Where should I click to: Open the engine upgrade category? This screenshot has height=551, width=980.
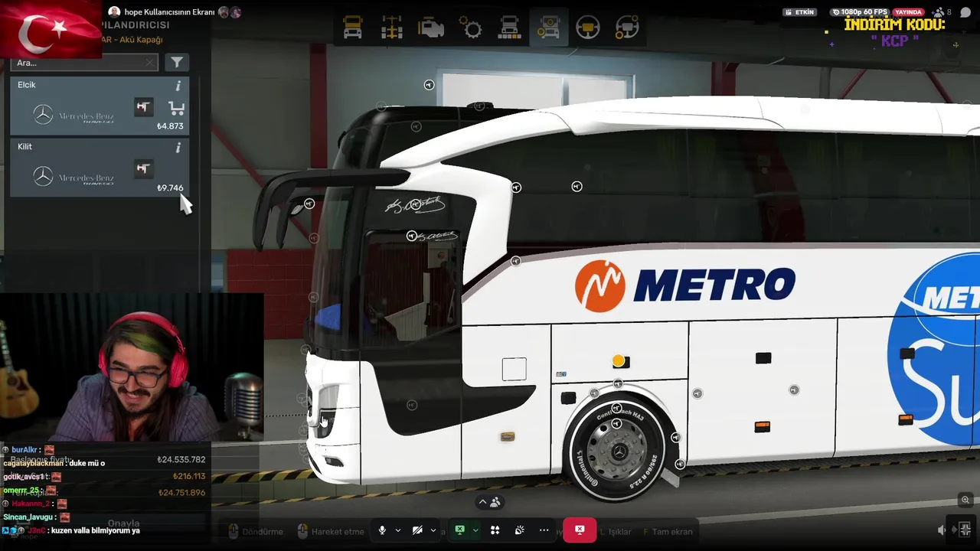point(431,28)
